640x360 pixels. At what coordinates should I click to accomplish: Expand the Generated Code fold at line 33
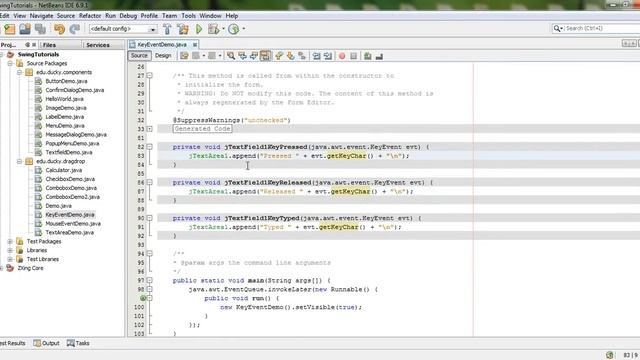click(150, 129)
